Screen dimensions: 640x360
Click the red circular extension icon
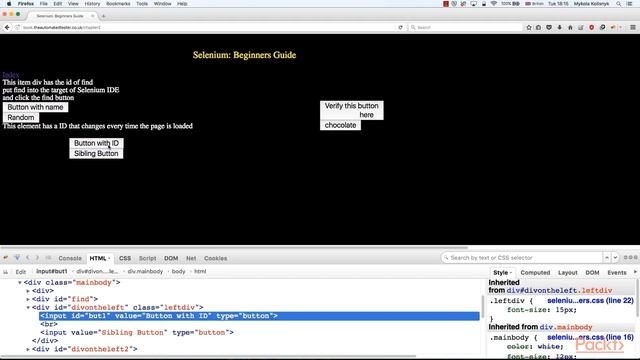[591, 27]
